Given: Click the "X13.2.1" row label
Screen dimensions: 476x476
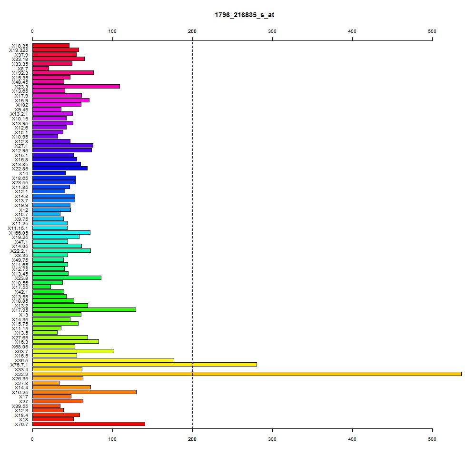Looking at the screenshot, I should pyautogui.click(x=19, y=114).
